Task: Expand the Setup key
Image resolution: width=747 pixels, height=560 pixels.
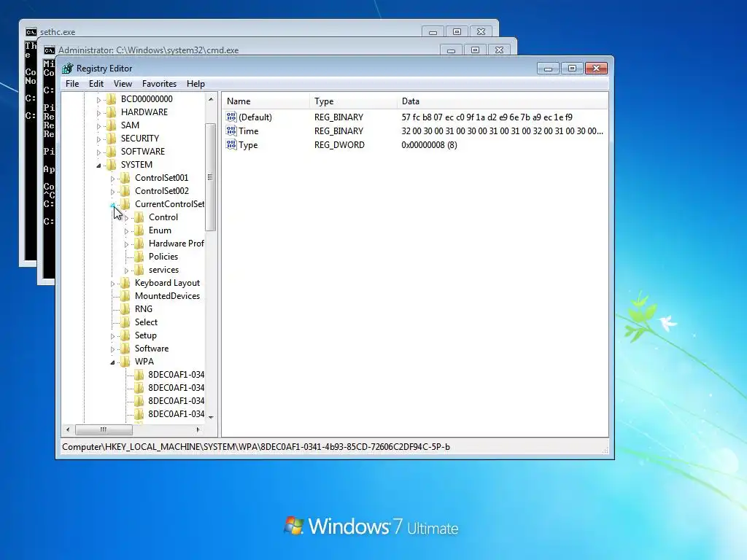Action: point(112,336)
